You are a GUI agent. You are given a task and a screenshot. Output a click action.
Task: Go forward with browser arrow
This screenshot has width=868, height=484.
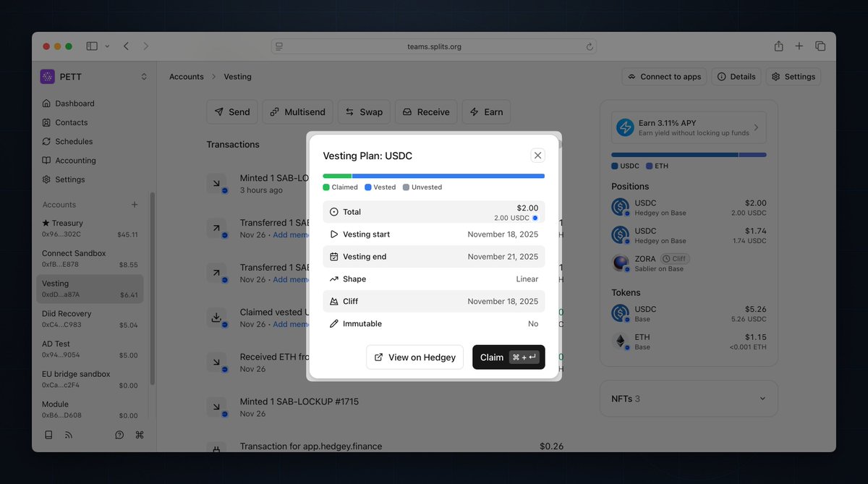(145, 46)
